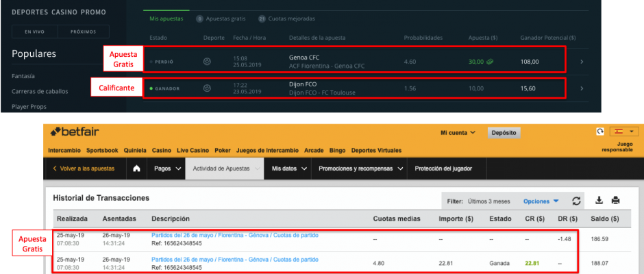Click Volver a las apuestas link

pos(84,169)
